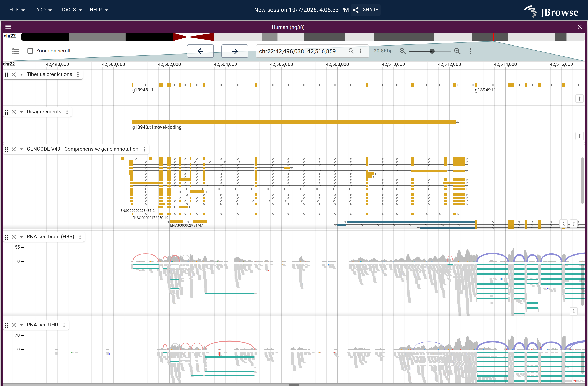This screenshot has height=386, width=588.
Task: Collapse the Disagreements track arrow
Action: tap(21, 112)
